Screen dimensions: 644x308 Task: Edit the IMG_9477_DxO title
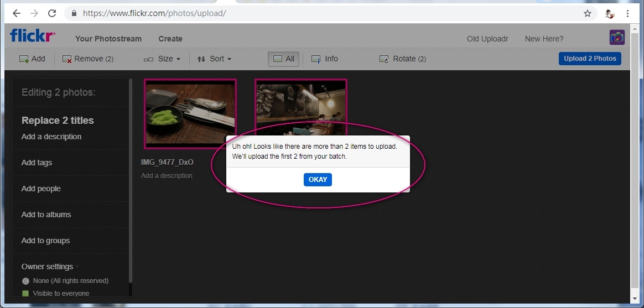pyautogui.click(x=167, y=162)
